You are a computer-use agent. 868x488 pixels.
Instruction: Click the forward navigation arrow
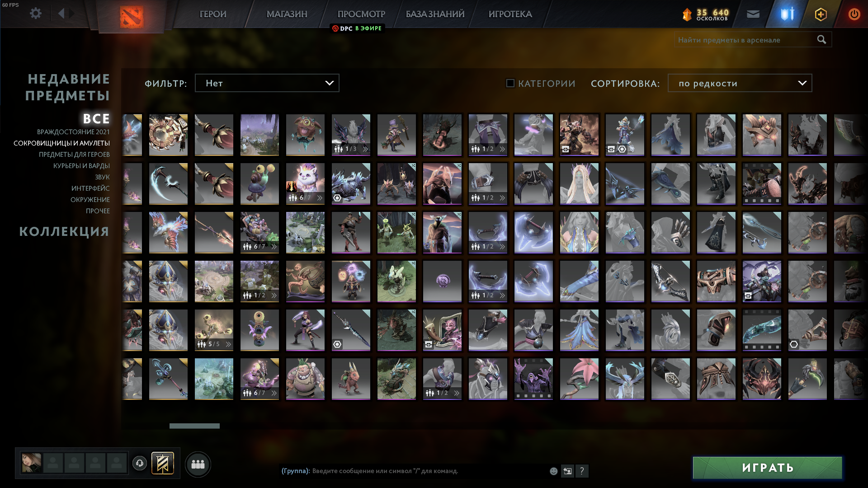72,14
